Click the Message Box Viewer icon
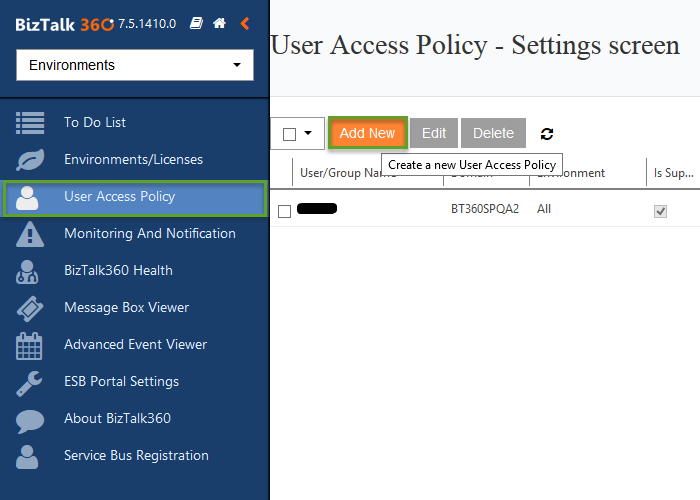Image resolution: width=700 pixels, height=500 pixels. point(30,308)
